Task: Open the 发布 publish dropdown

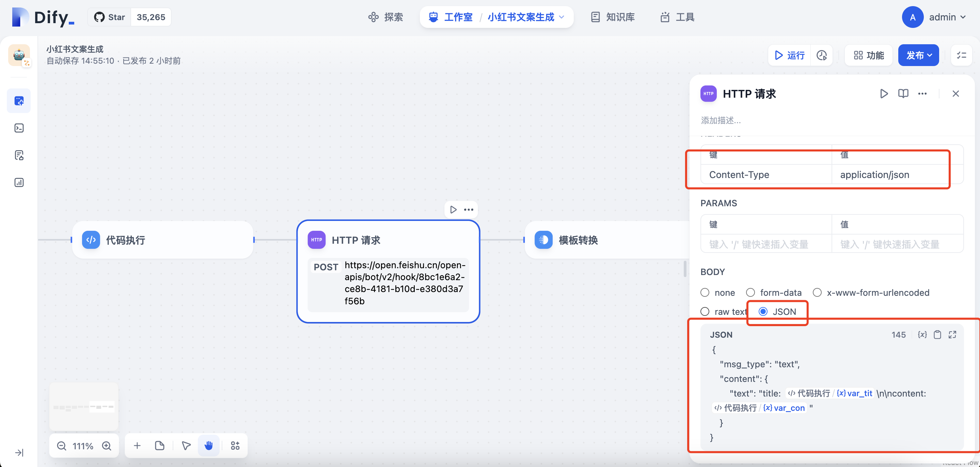Action: (x=918, y=55)
